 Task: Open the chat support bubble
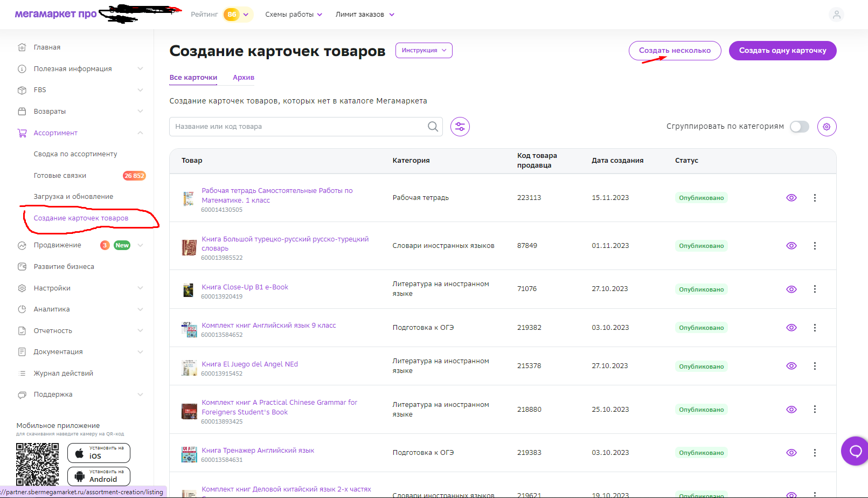point(855,451)
